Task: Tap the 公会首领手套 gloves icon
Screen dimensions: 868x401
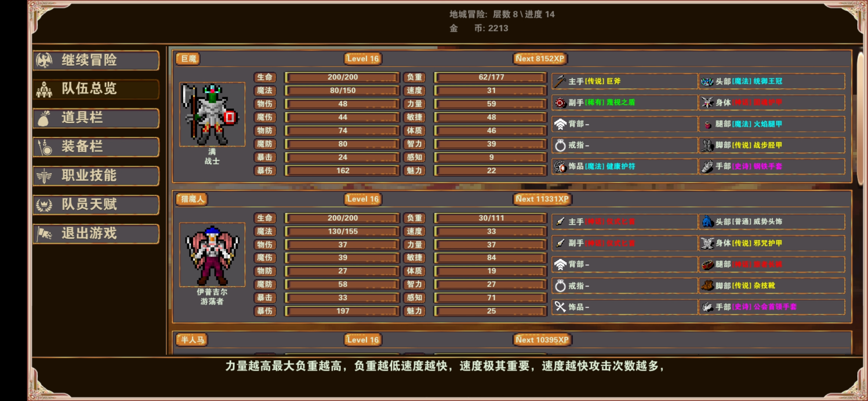Action: coord(707,307)
